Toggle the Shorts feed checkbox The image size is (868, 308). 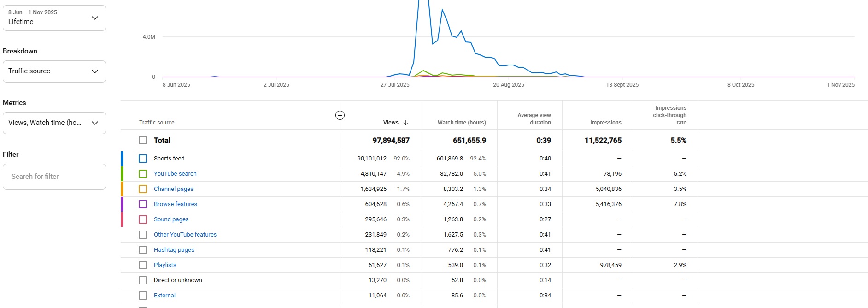tap(143, 159)
